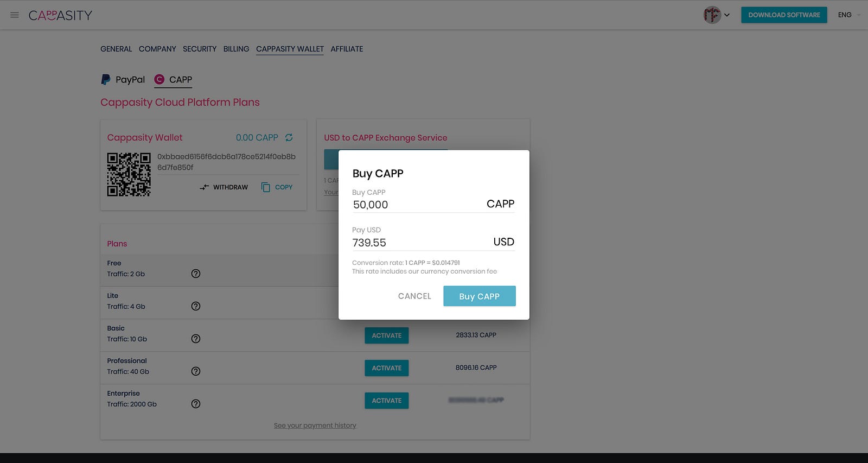
Task: Open the payment history link
Action: pyautogui.click(x=315, y=426)
